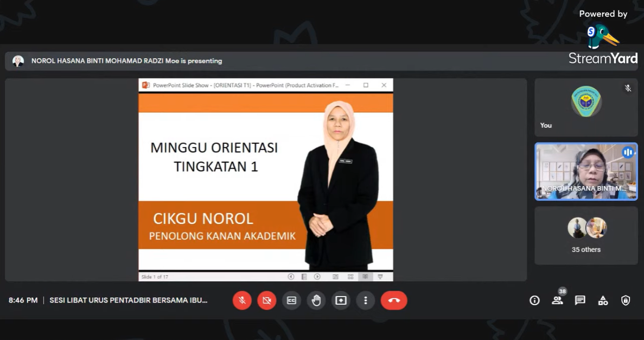Screen dimensions: 644x340
Task: Open the in-call chat panel
Action: click(580, 300)
